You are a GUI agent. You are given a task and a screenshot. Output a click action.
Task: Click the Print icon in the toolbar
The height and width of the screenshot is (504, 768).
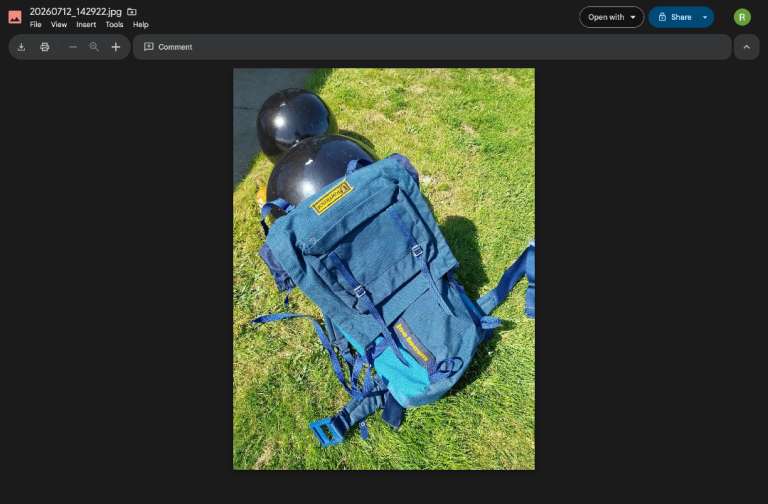coord(45,47)
